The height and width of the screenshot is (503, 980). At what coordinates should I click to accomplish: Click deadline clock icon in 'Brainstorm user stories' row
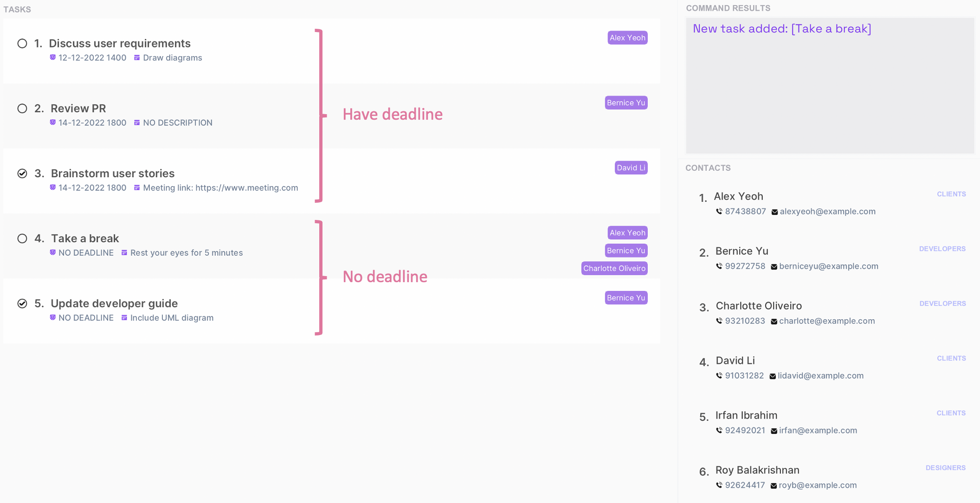(53, 187)
